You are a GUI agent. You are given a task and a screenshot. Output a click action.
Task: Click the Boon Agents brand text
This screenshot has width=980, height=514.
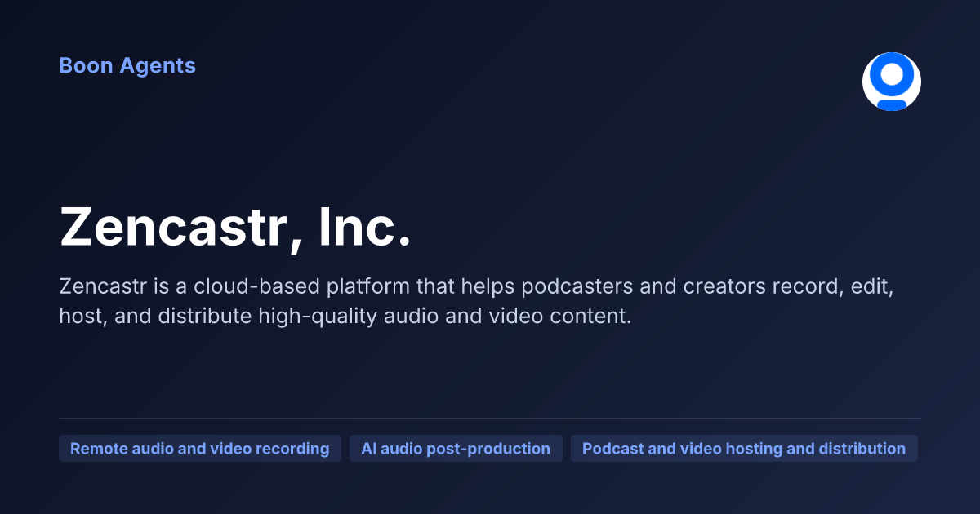tap(127, 65)
